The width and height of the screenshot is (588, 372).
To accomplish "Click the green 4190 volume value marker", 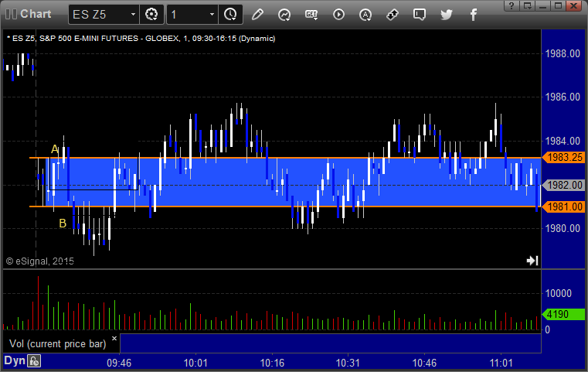I will (x=563, y=314).
